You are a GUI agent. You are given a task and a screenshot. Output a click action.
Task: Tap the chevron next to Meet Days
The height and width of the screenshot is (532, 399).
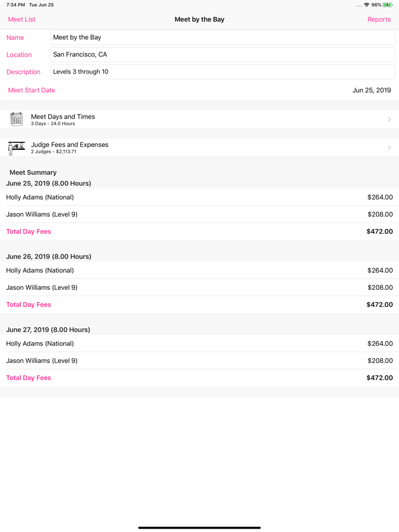[x=390, y=119]
